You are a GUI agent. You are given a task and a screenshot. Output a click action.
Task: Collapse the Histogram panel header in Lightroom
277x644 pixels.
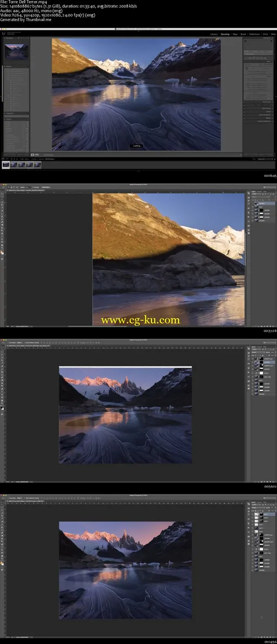(x=258, y=38)
